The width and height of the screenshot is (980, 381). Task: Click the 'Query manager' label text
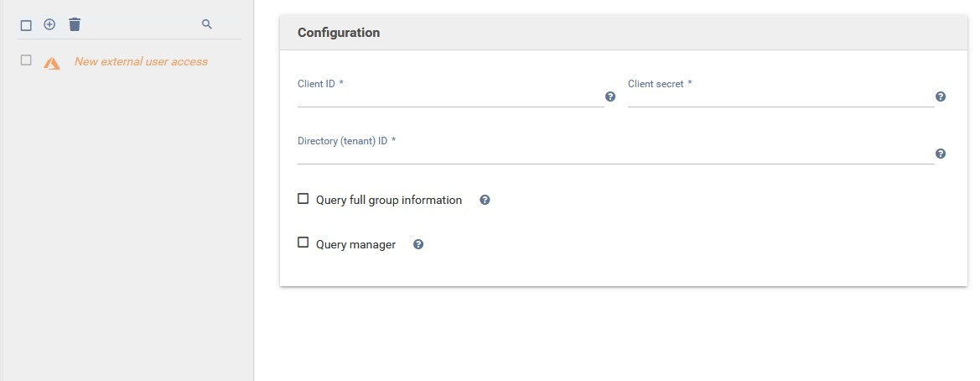coord(355,245)
